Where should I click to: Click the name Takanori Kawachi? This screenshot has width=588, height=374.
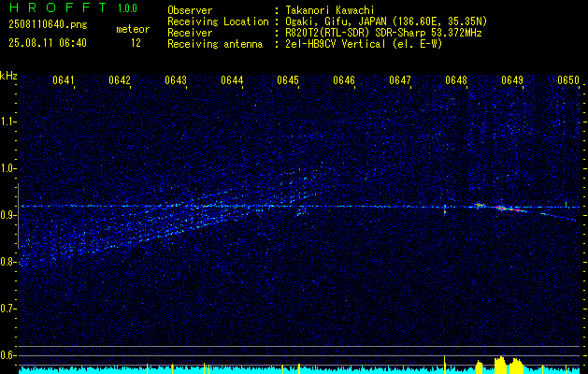(329, 10)
